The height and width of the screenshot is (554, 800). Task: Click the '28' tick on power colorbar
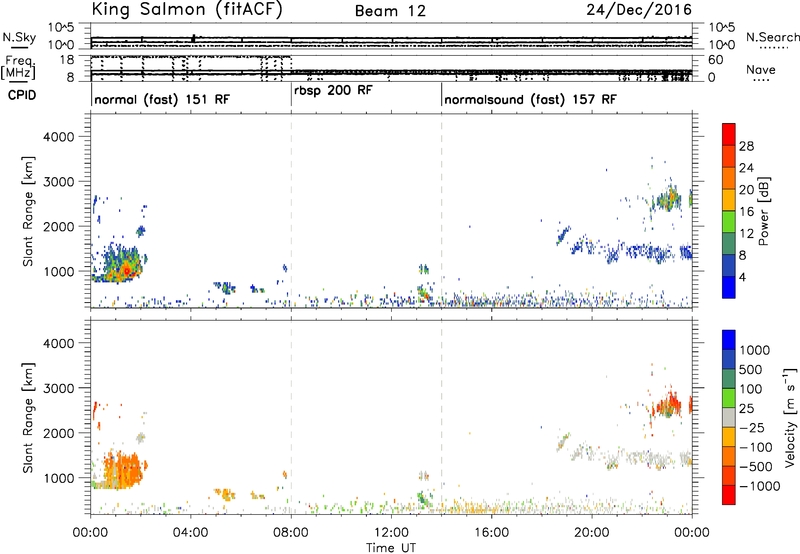tap(746, 146)
